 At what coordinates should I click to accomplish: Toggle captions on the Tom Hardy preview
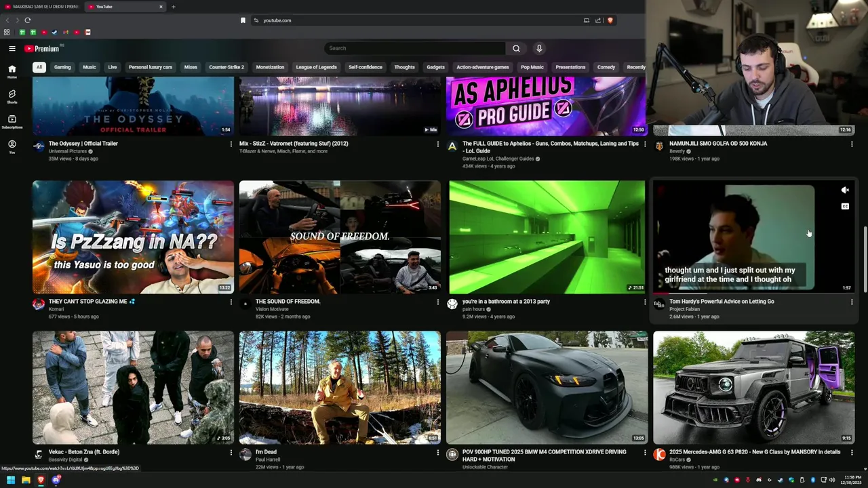[x=845, y=206]
